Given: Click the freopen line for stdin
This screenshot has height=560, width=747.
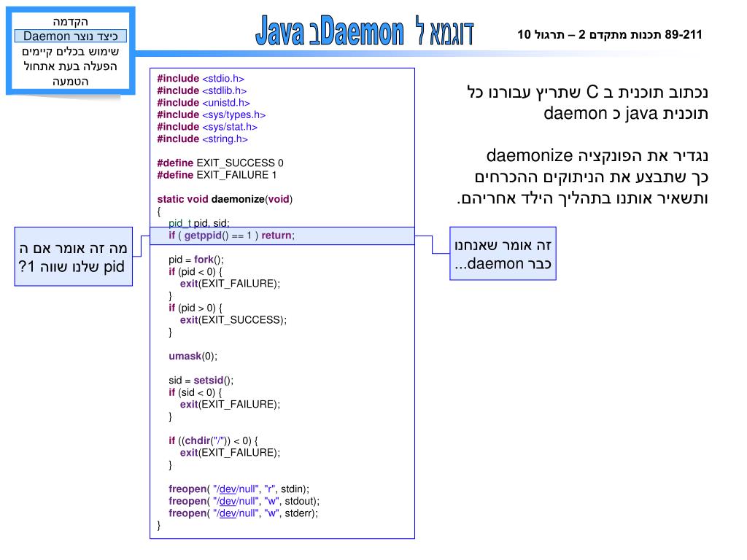Looking at the screenshot, I should [x=239, y=489].
